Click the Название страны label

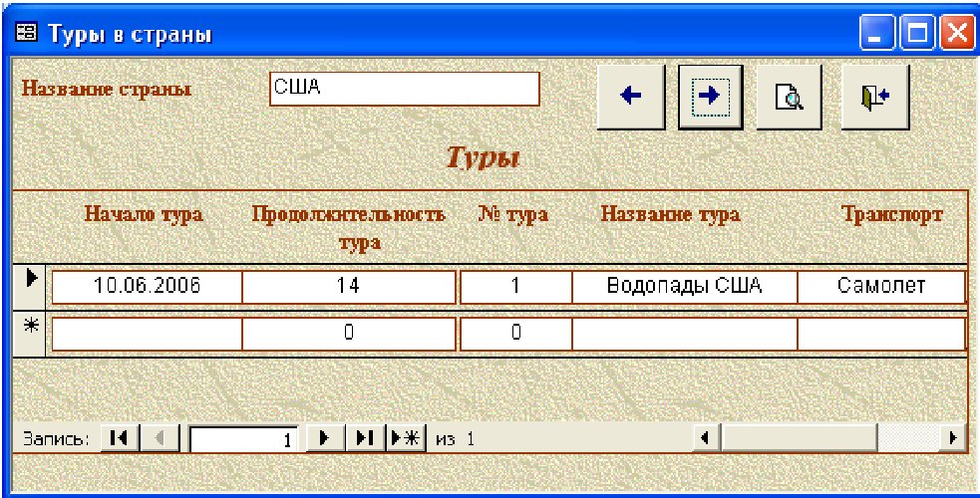click(x=107, y=89)
